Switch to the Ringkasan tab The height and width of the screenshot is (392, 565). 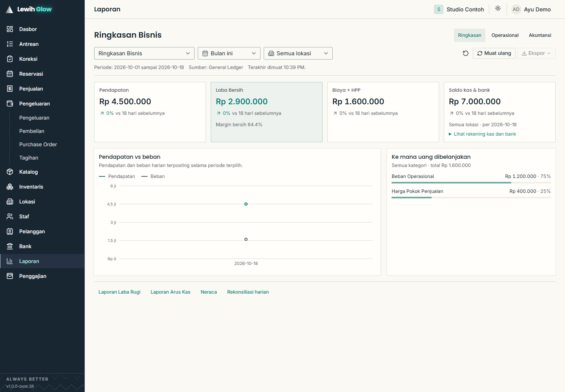coord(470,35)
